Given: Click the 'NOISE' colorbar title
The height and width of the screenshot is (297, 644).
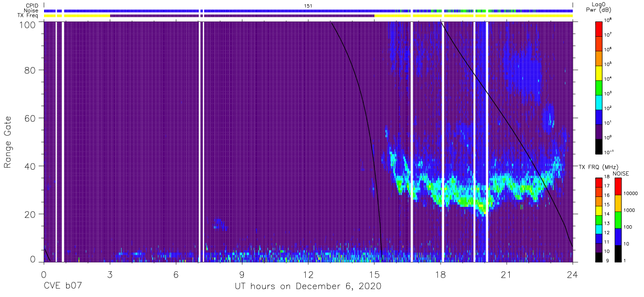Looking at the screenshot, I should click(x=620, y=173).
